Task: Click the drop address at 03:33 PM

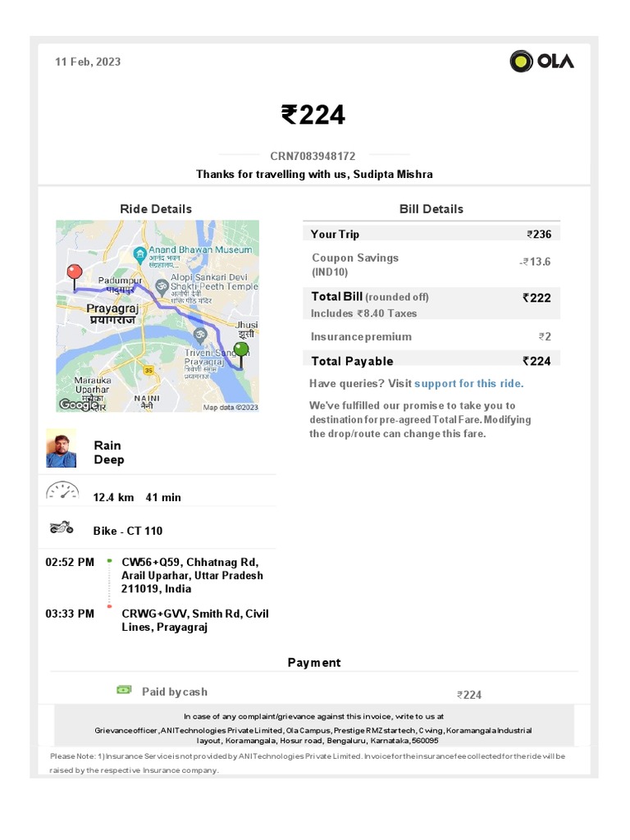Action: coord(194,620)
